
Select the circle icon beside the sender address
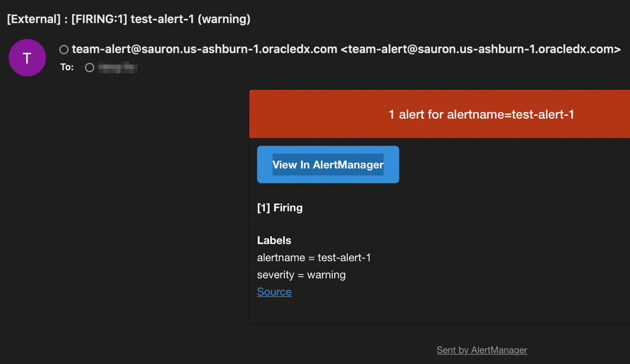pos(63,49)
